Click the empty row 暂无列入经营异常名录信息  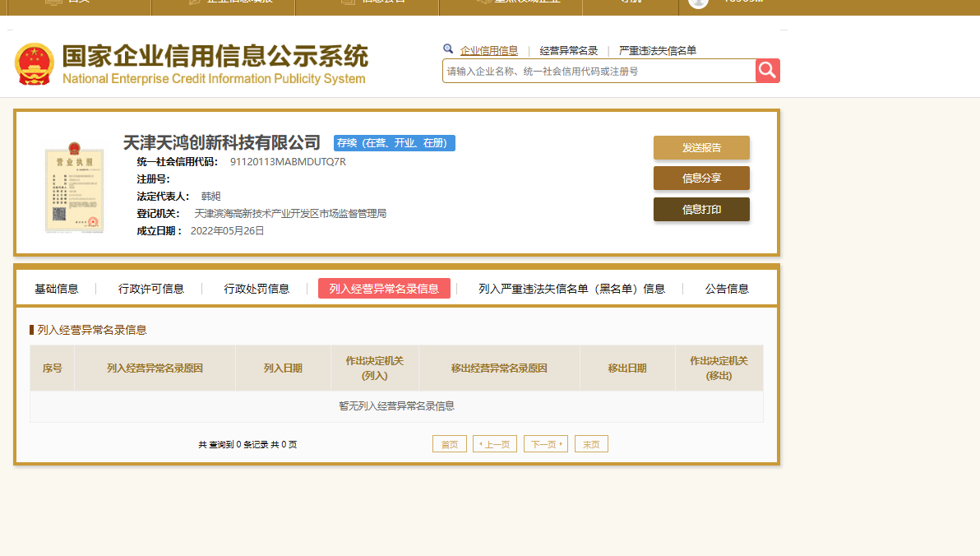point(397,406)
